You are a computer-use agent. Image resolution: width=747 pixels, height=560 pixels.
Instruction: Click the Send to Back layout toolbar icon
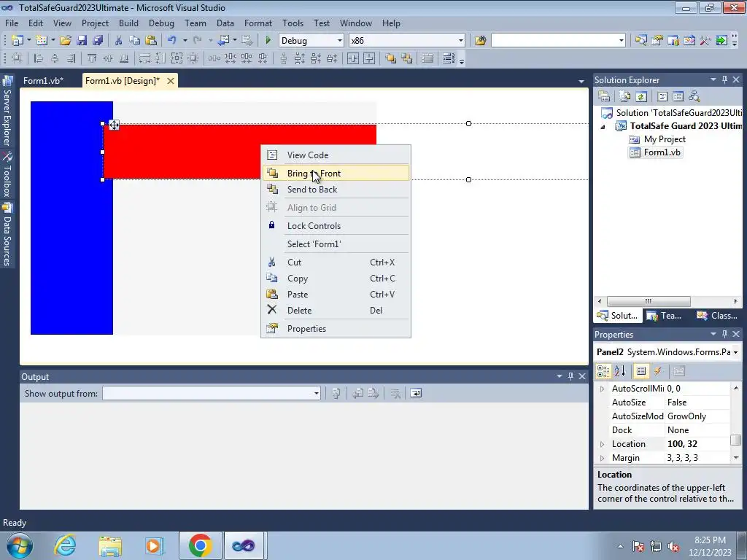[407, 58]
